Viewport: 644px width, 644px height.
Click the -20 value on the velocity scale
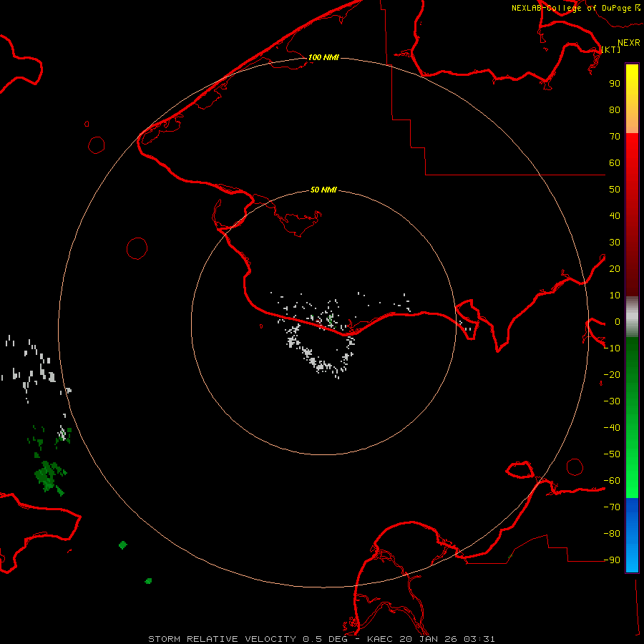pyautogui.click(x=612, y=375)
